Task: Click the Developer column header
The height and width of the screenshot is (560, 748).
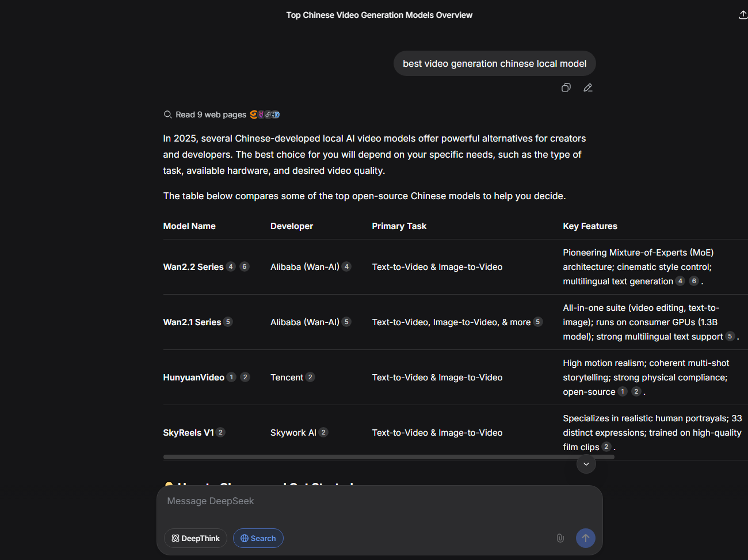Action: point(292,226)
